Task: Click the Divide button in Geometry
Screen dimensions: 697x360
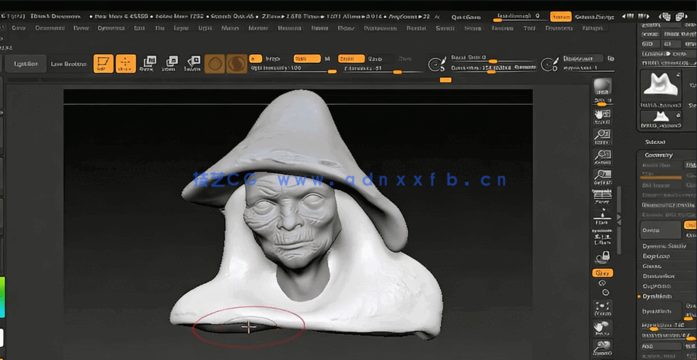Action: [661, 230]
